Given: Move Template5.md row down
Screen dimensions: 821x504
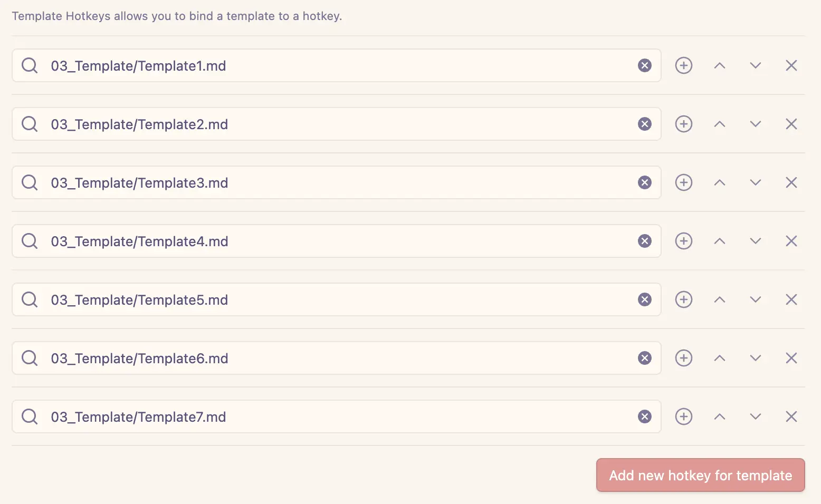Looking at the screenshot, I should coord(756,299).
